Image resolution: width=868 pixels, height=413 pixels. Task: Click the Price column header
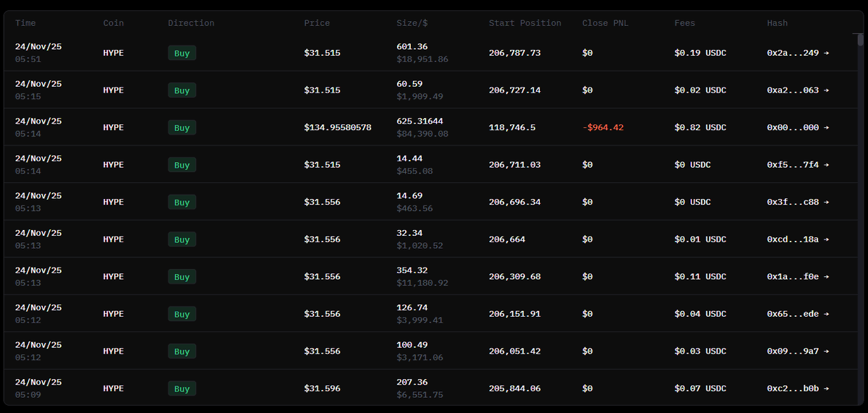point(317,23)
